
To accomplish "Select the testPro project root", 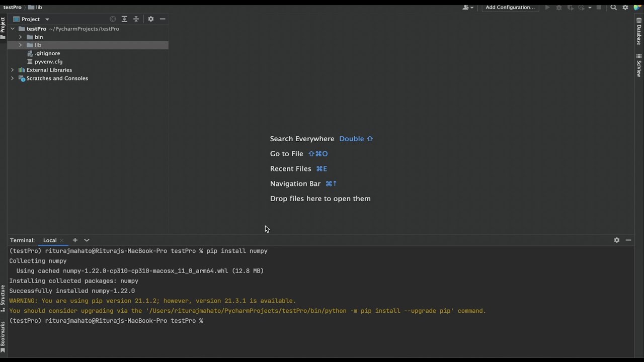I will (x=36, y=29).
